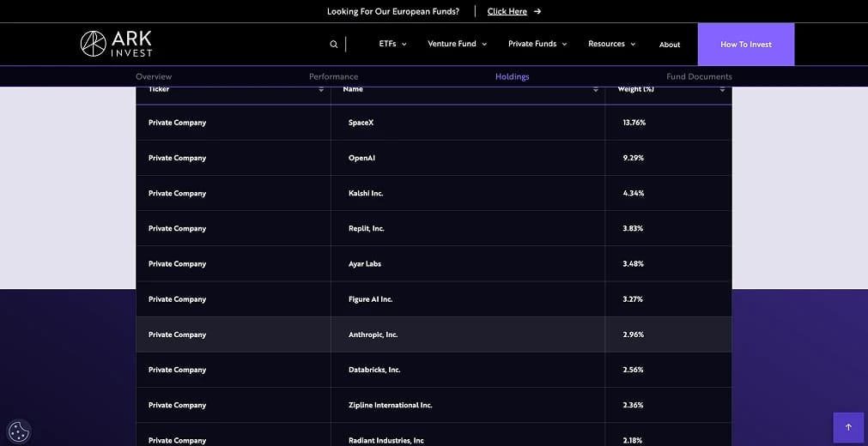This screenshot has height=446, width=868.
Task: Switch to the Performance tab
Action: 333,76
